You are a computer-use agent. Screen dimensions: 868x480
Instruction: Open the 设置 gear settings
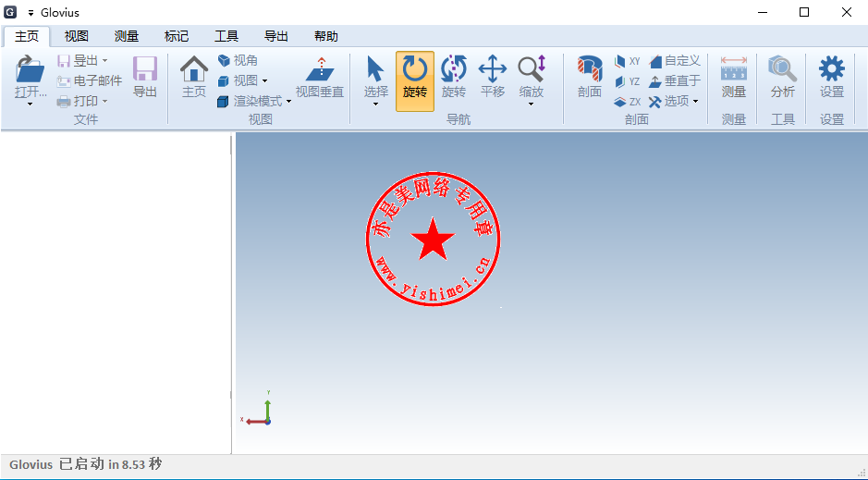pyautogui.click(x=831, y=68)
